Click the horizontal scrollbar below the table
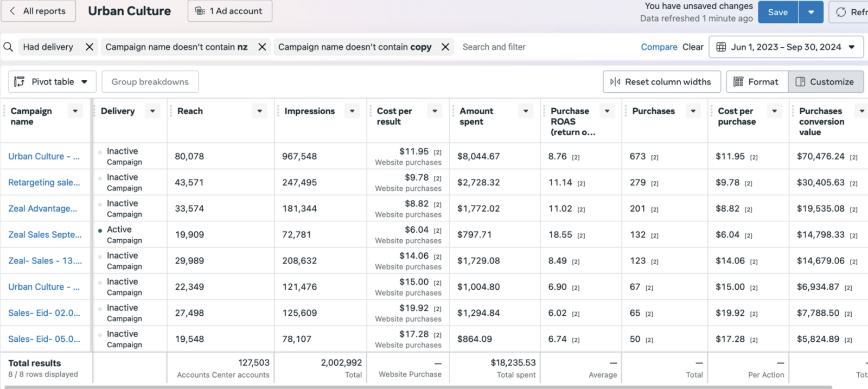This screenshot has width=868, height=389. 418,387
